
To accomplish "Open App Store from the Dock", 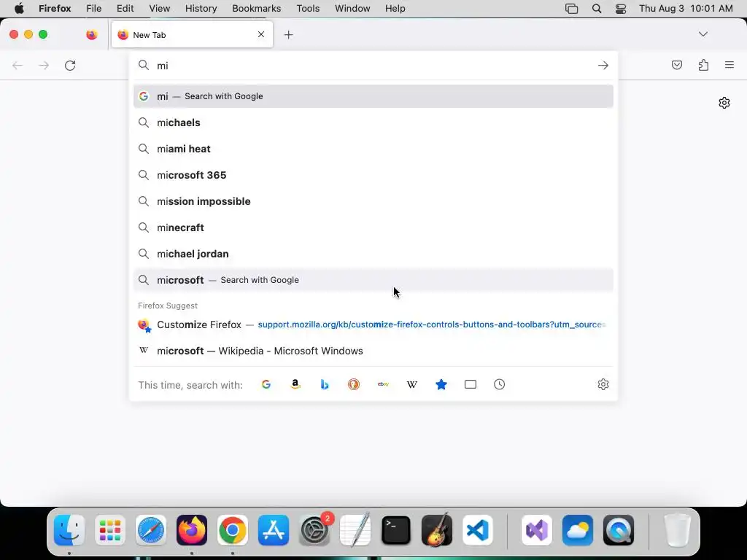I will [x=274, y=530].
